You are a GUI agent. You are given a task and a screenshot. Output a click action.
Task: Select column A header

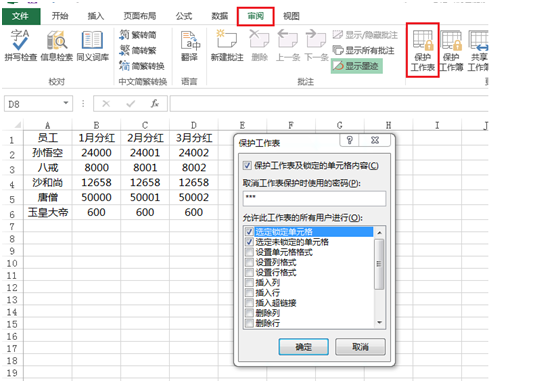point(48,125)
